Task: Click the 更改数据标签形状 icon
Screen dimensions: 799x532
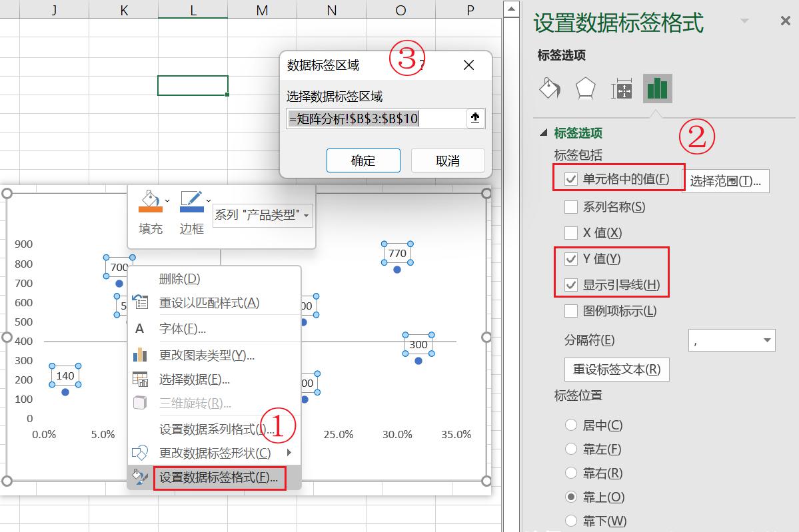Action: tap(140, 453)
